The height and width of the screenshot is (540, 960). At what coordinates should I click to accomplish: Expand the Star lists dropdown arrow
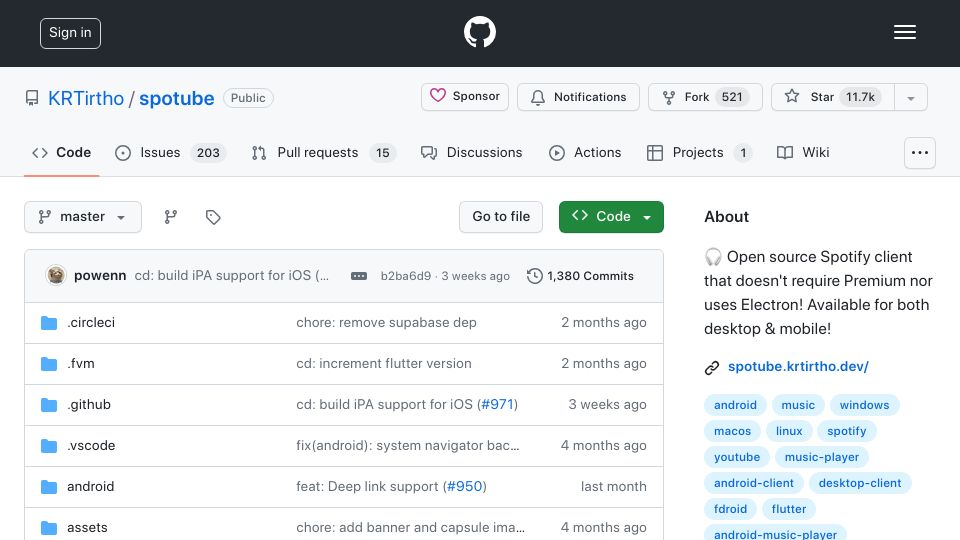[x=910, y=97]
